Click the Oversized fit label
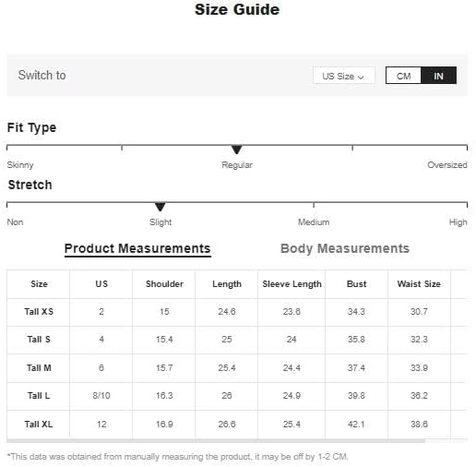The image size is (476, 467). pos(447,165)
